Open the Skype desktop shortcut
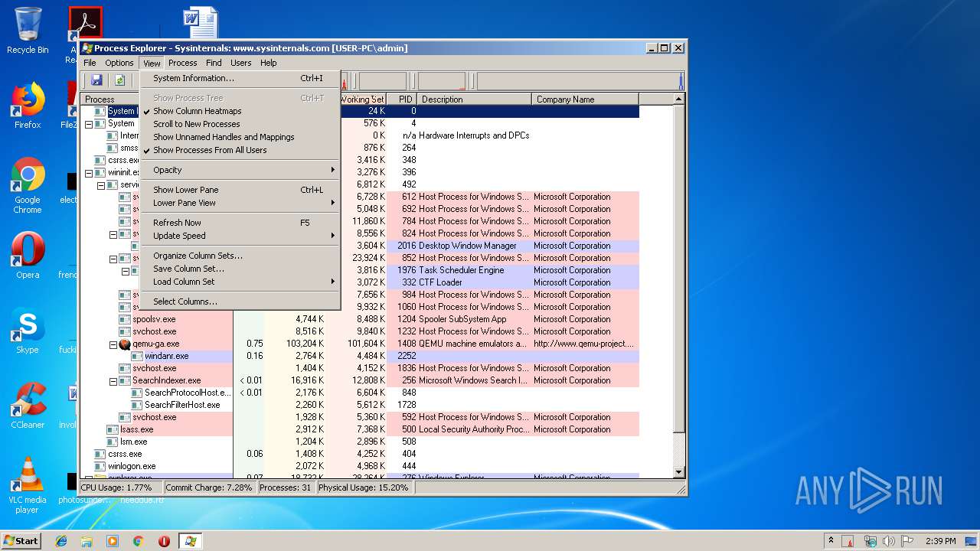Image resolution: width=980 pixels, height=551 pixels. pyautogui.click(x=28, y=331)
